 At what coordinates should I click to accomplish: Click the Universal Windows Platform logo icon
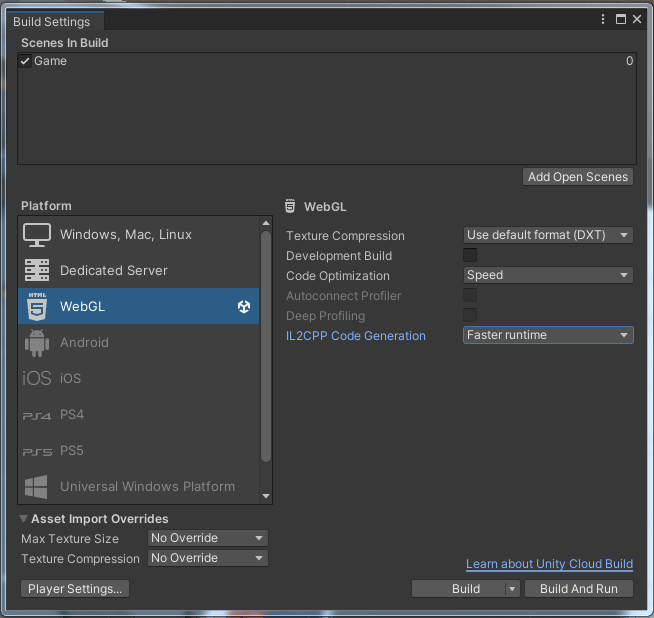coord(36,487)
